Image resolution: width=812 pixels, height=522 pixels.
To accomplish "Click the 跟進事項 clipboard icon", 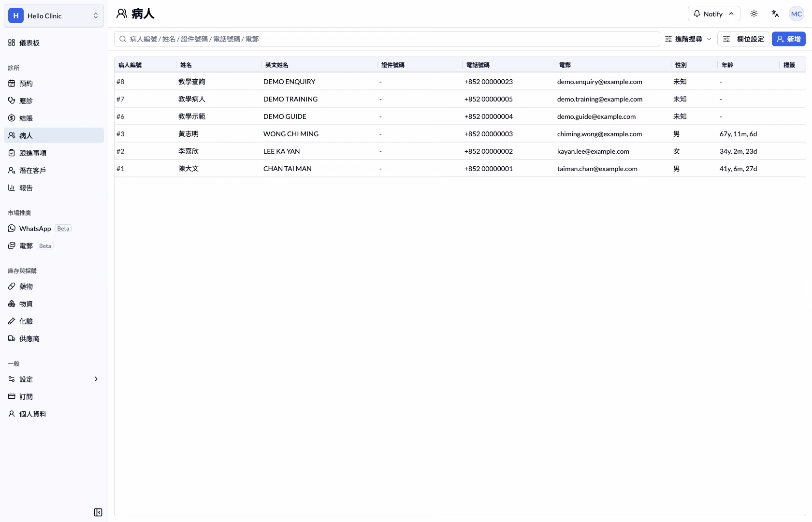I will [x=12, y=153].
